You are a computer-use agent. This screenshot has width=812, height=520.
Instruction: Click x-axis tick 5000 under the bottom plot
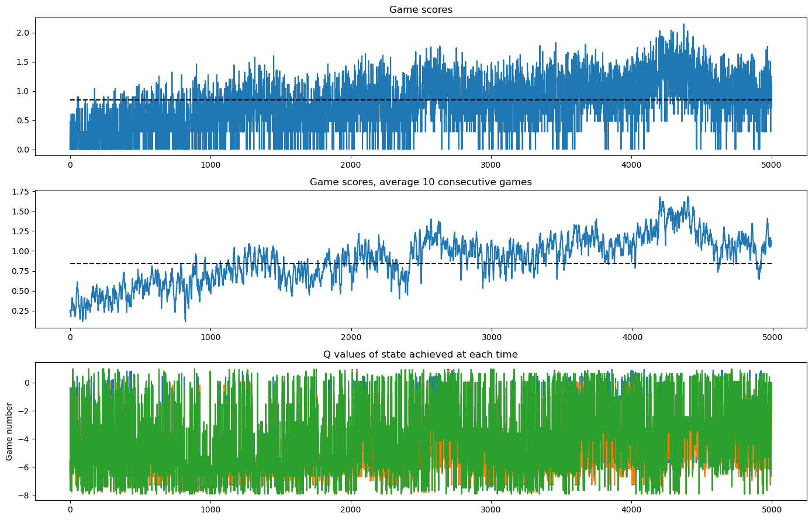(x=772, y=509)
